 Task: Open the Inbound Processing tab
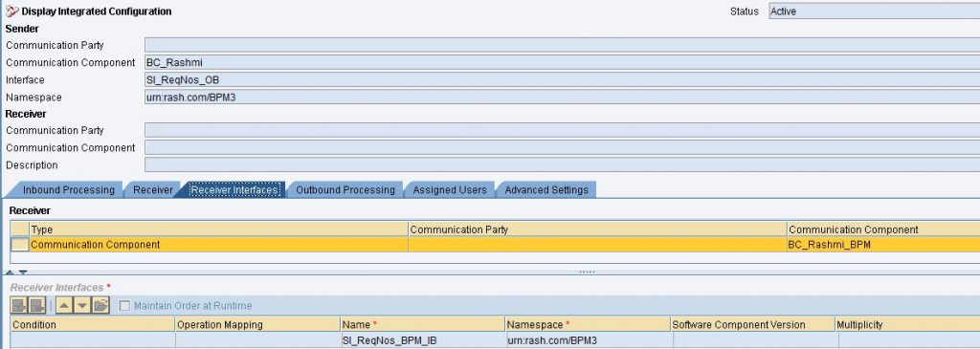[x=69, y=189]
